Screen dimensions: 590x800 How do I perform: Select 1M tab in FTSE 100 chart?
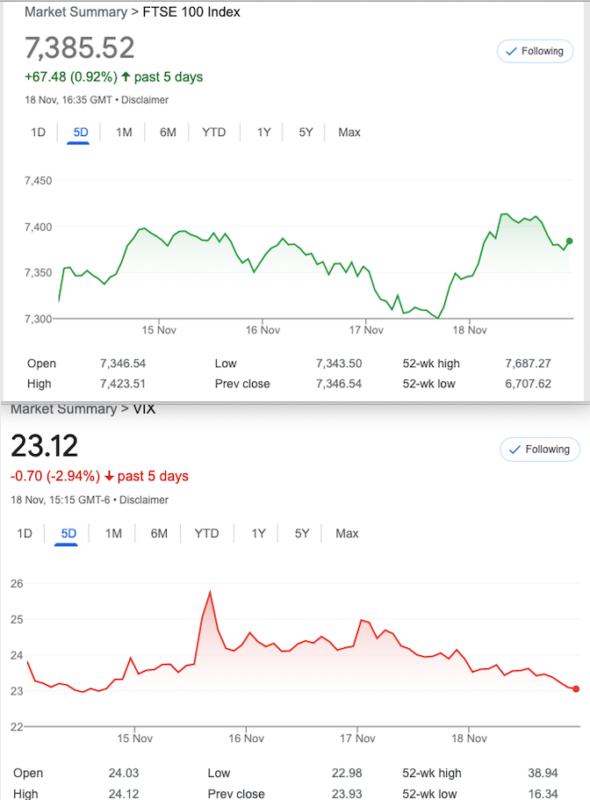pos(124,133)
